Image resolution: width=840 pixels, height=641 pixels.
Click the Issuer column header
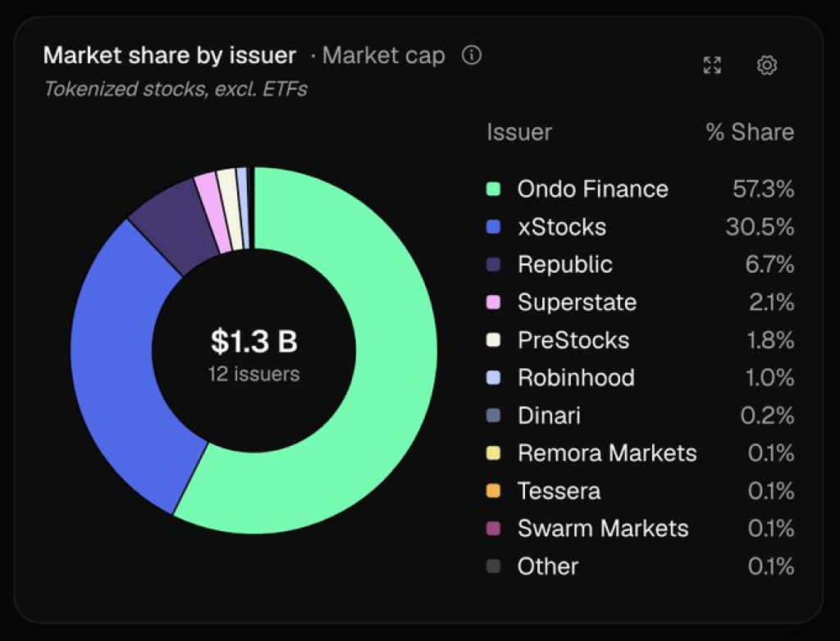click(519, 132)
